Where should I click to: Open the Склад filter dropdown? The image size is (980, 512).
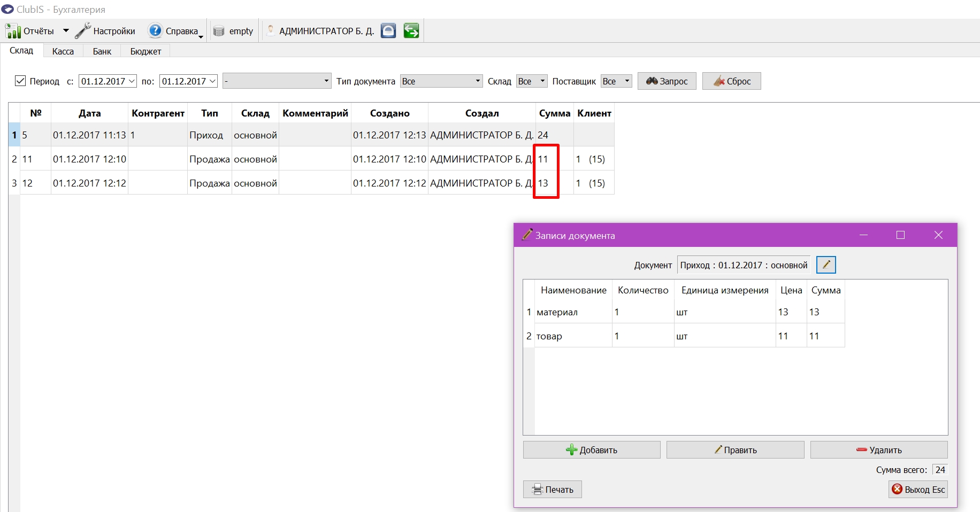pyautogui.click(x=532, y=81)
